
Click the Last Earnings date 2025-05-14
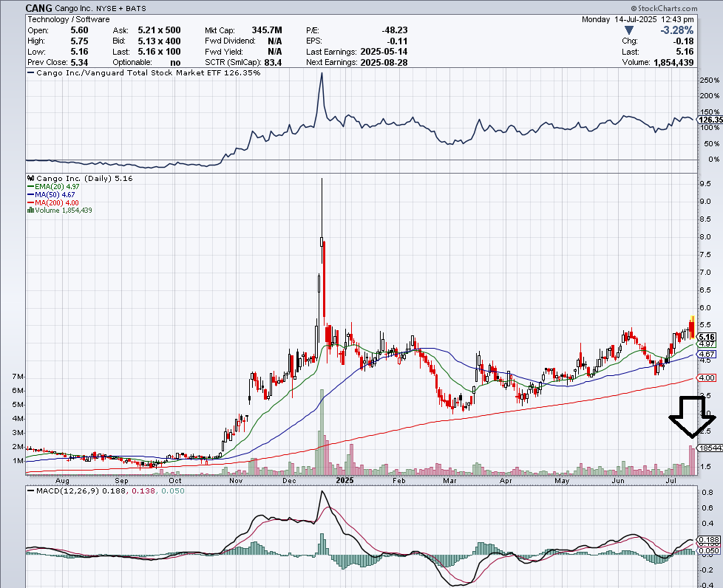click(x=384, y=52)
